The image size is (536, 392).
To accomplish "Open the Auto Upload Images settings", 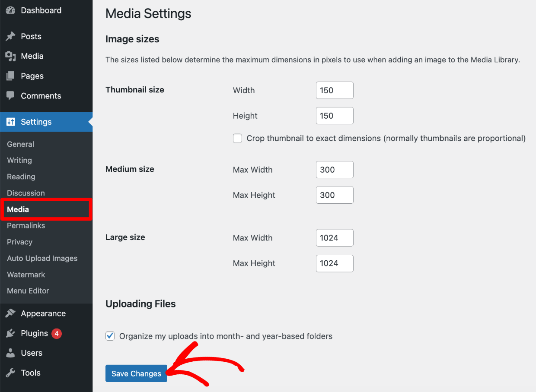I will 42,258.
